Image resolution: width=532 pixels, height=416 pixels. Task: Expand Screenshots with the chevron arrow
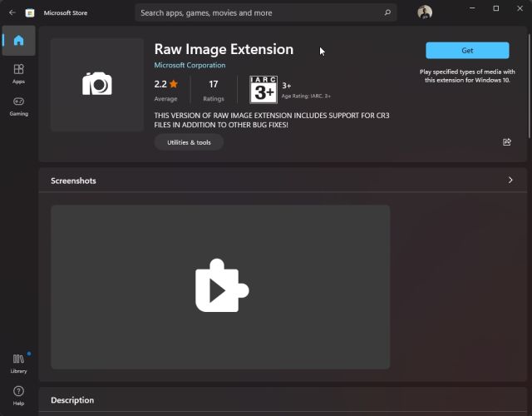coord(510,180)
